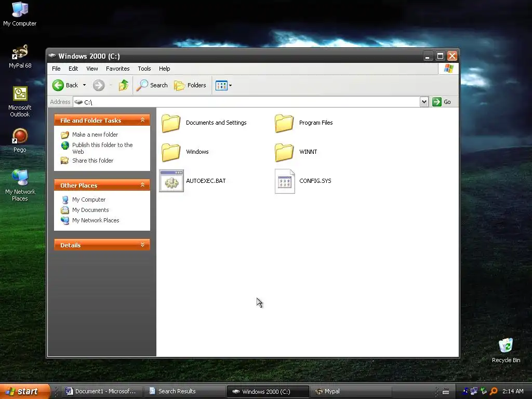Open the View menu
This screenshot has height=399, width=532.
pos(92,69)
